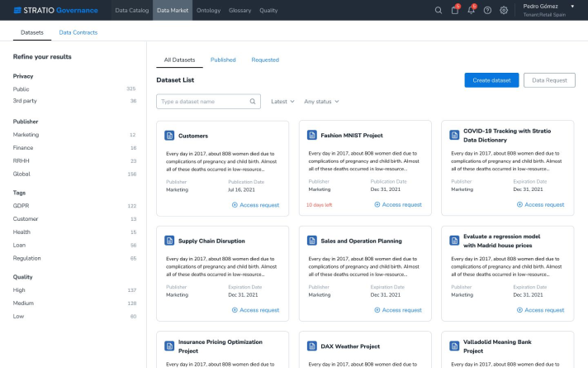Screen dimensions: 588x368
Task: Click the Customers dataset document icon
Action: coord(169,136)
